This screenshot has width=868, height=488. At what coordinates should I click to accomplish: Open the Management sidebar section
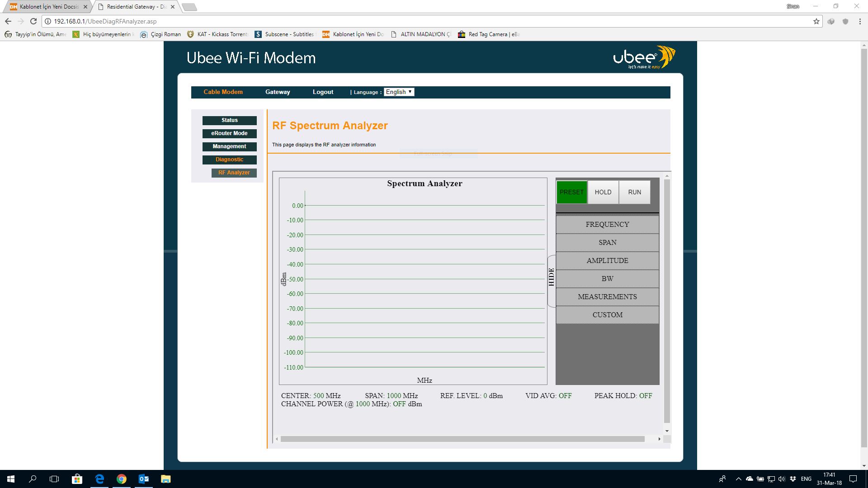tap(230, 147)
